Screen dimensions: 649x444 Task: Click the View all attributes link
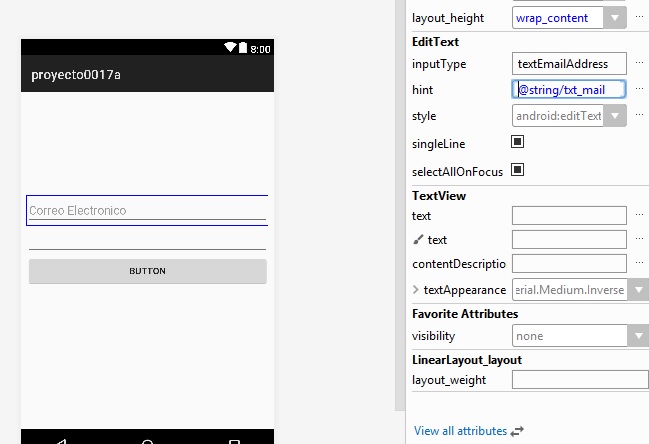(460, 431)
